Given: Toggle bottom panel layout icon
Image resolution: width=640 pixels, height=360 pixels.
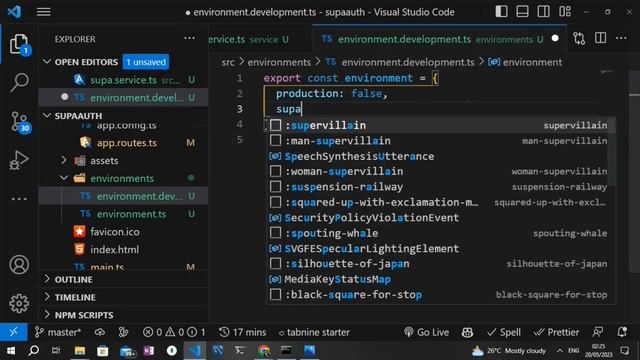Looking at the screenshot, I should (x=522, y=11).
